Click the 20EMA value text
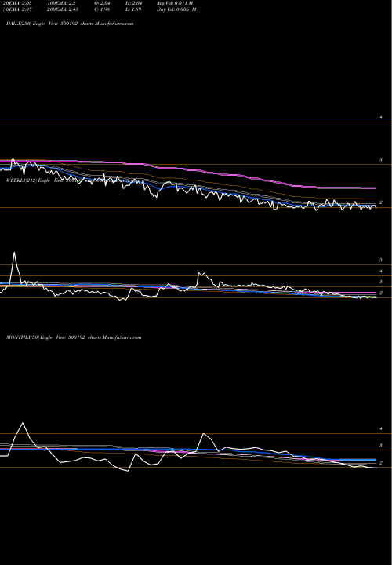 pyautogui.click(x=16, y=3)
